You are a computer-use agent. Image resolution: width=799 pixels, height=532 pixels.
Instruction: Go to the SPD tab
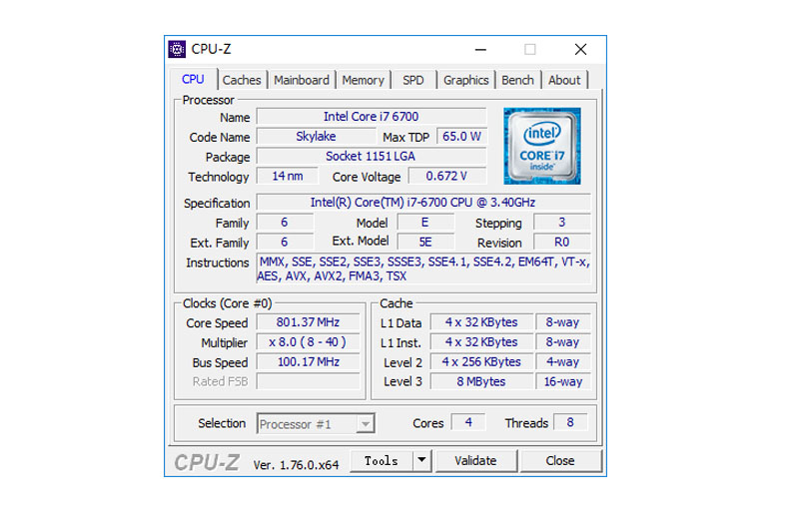click(x=413, y=80)
